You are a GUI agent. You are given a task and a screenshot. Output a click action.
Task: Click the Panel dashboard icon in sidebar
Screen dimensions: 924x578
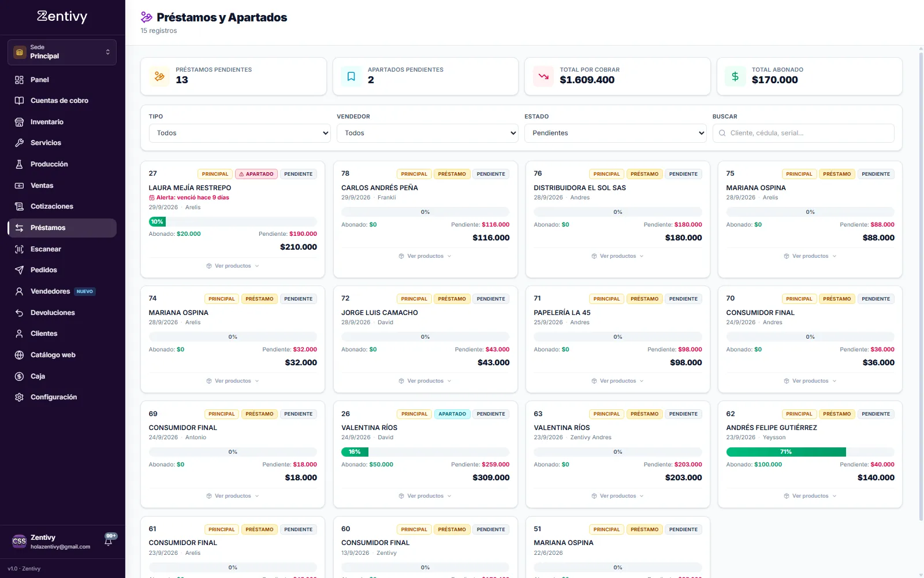coord(19,80)
